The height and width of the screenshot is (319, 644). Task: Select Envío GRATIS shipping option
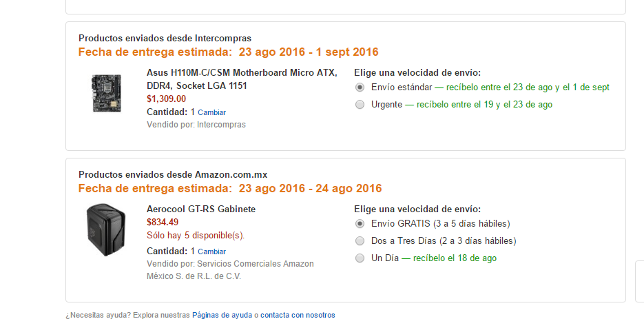360,224
